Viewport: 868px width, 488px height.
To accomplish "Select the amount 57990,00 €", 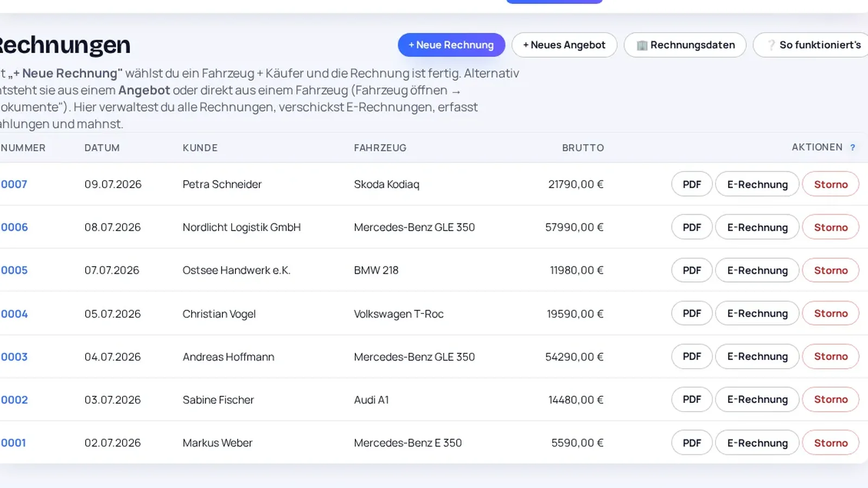I will pyautogui.click(x=574, y=227).
